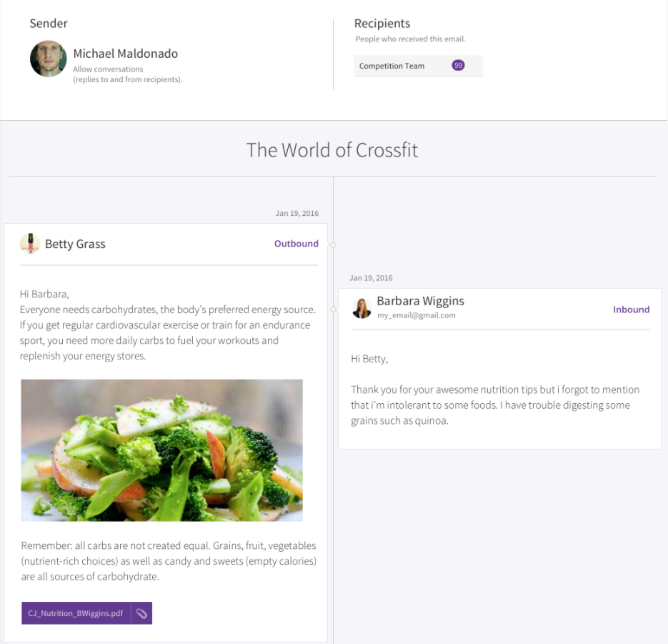Screen dimensions: 668x644
Task: Open the broccoli salad image
Action: 162,450
